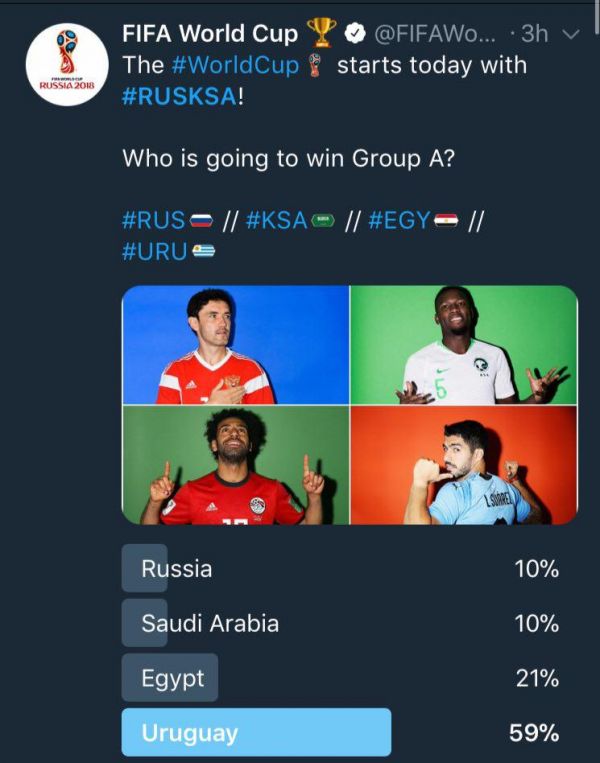Click the trophy emoji next to FIFA World Cup
The height and width of the screenshot is (763, 600).
[x=322, y=33]
